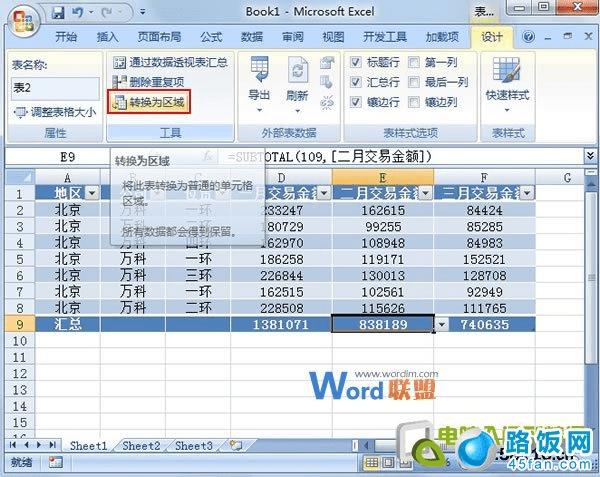Screen dimensions: 600x477
Task: Select cell containing 152521
Action: click(x=484, y=259)
